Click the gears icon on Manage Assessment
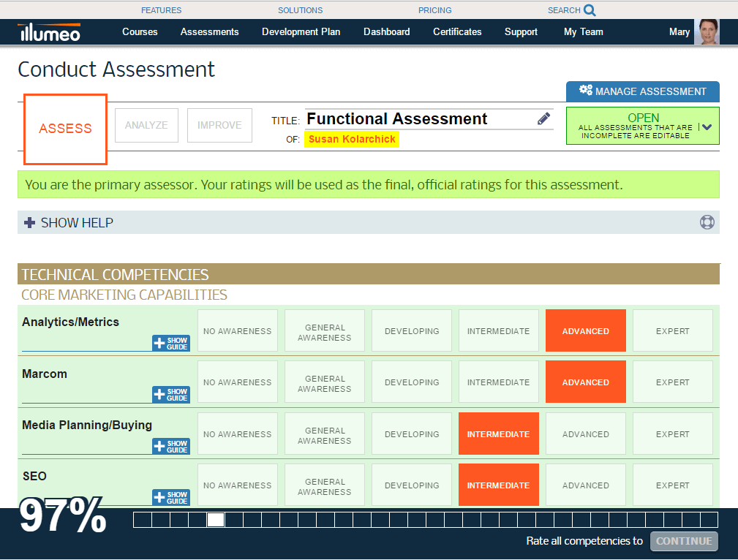 [x=585, y=91]
